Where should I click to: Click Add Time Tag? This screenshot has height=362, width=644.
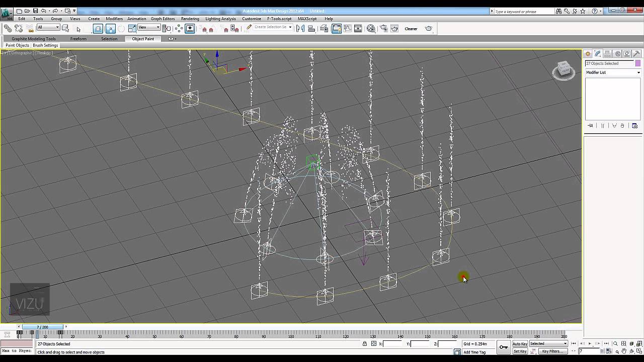tap(474, 352)
